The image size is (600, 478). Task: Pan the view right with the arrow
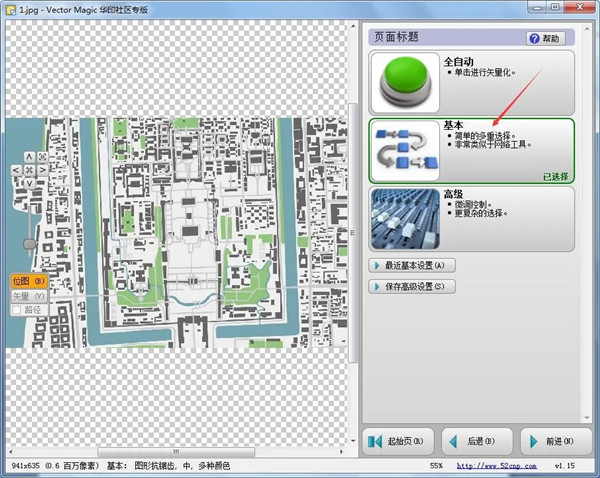click(42, 170)
